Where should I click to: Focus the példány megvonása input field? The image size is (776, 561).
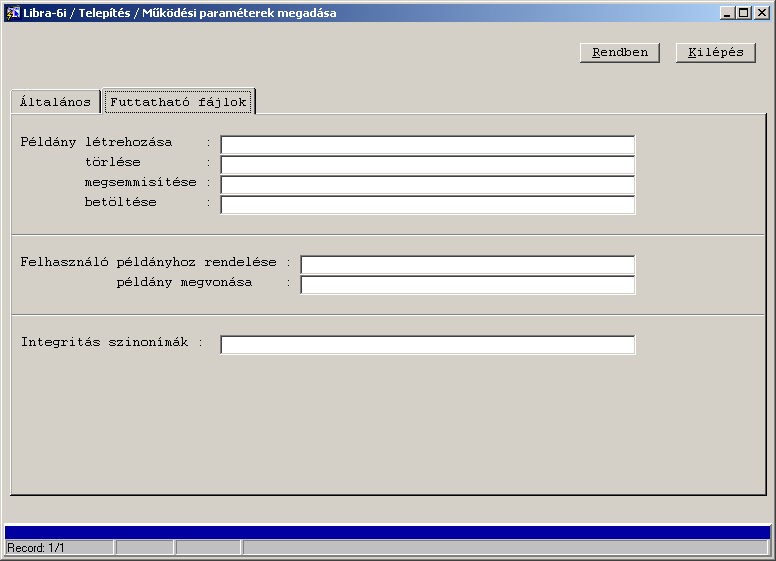(x=468, y=285)
